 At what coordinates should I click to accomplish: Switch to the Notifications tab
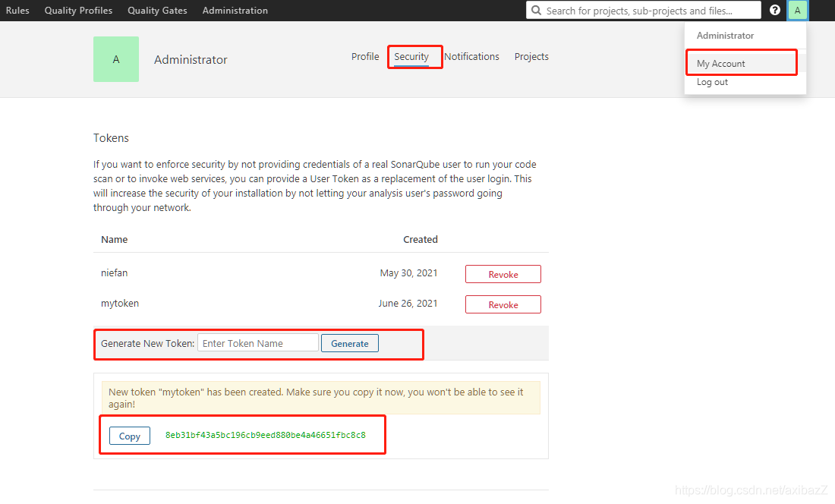click(472, 56)
